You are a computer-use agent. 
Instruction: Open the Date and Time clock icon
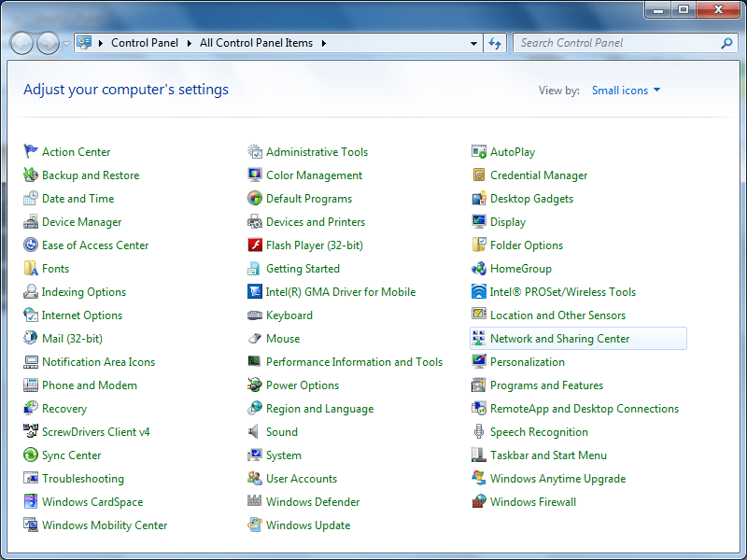(31, 198)
